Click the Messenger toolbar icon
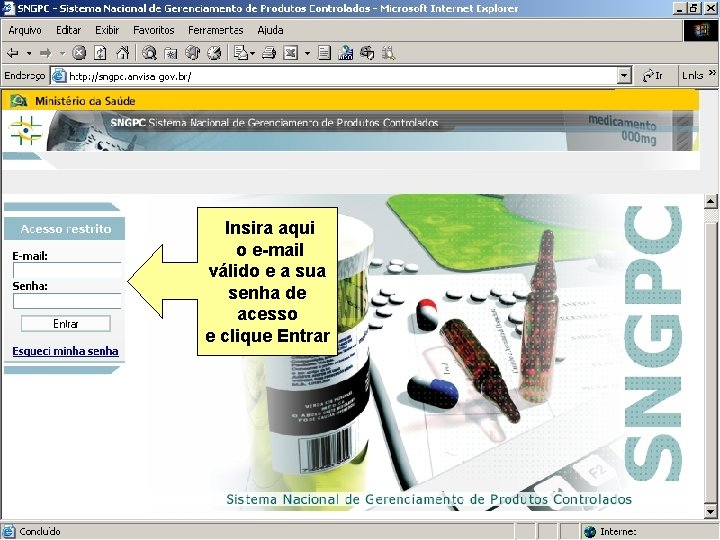The height and width of the screenshot is (540, 720). click(367, 53)
